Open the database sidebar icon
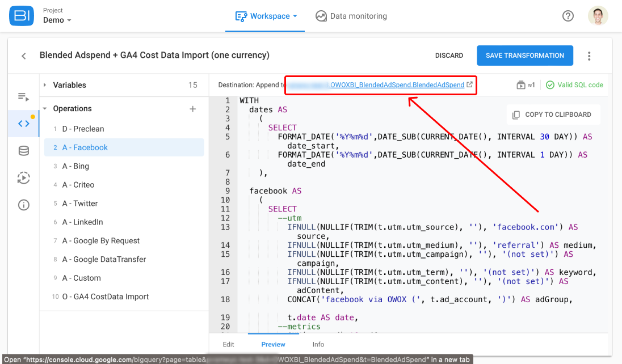This screenshot has height=364, width=622. [x=23, y=151]
